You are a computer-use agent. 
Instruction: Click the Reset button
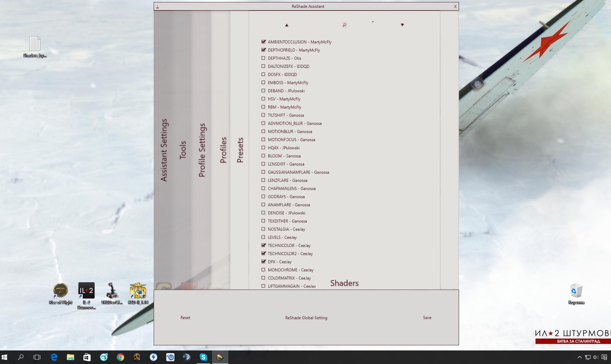tap(185, 318)
